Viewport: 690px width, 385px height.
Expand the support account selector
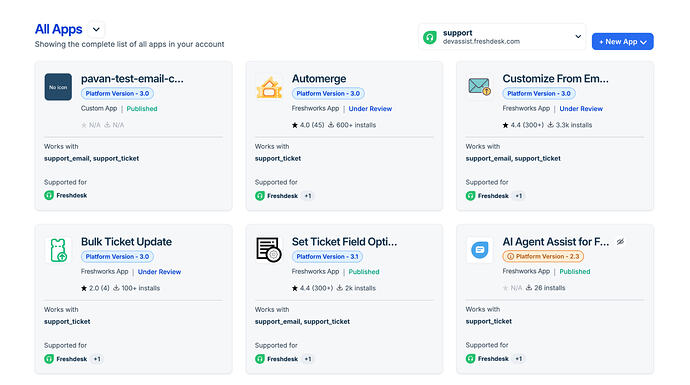click(502, 37)
